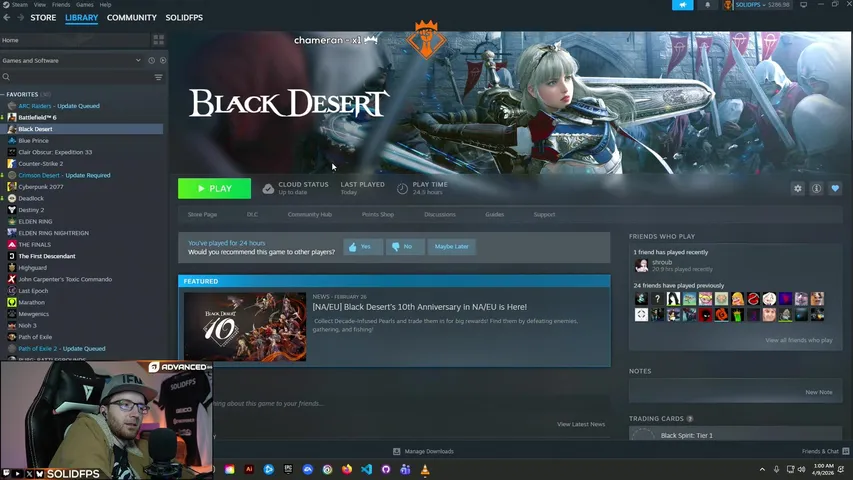Viewport: 853px width, 480px height.
Task: Open the SOLIDFPS profile tab
Action: (x=184, y=17)
